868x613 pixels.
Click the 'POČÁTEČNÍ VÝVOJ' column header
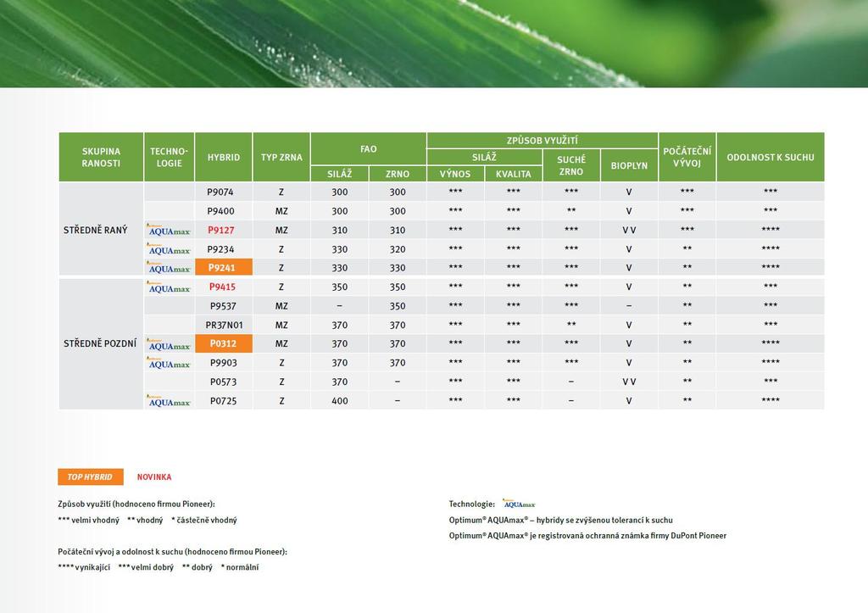click(x=687, y=157)
